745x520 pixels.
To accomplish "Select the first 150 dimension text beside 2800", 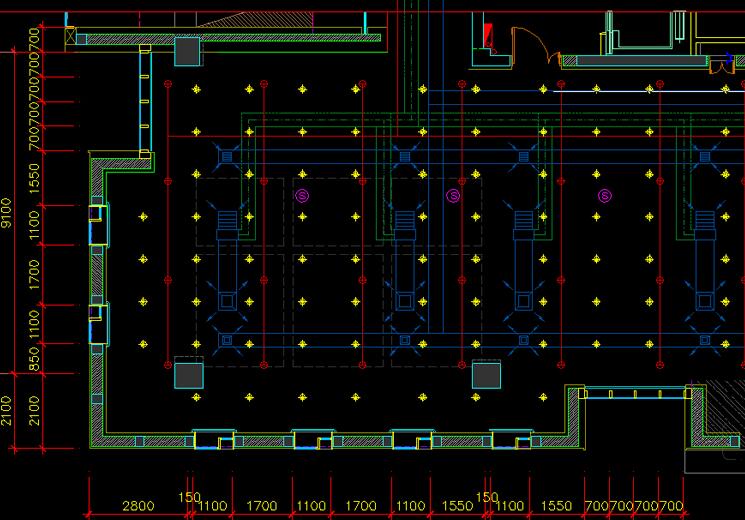I will coord(189,497).
